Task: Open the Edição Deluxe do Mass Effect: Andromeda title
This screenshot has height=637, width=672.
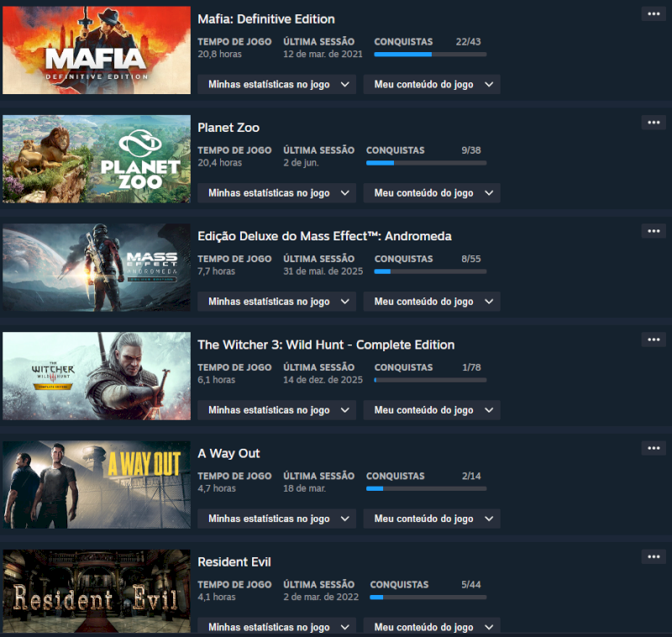Action: pos(324,236)
